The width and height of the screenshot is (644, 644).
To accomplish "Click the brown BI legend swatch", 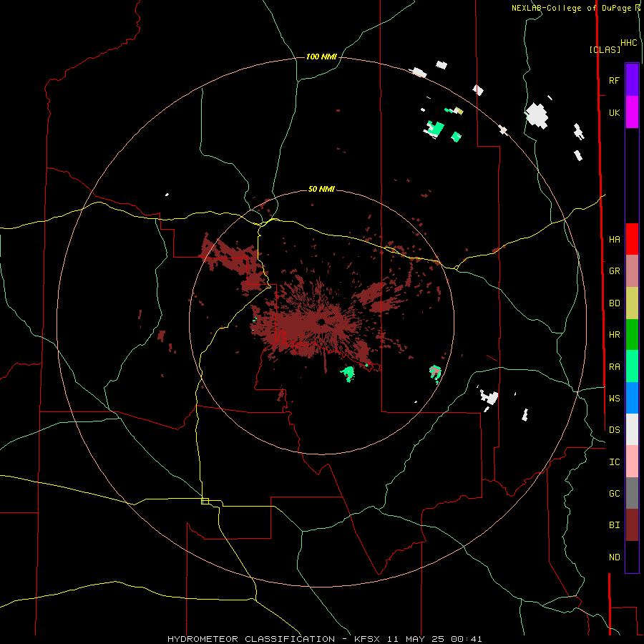I will click(632, 525).
